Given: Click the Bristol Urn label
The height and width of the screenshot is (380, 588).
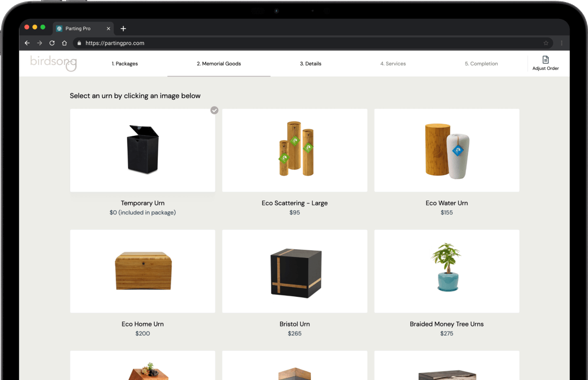Looking at the screenshot, I should coord(295,324).
